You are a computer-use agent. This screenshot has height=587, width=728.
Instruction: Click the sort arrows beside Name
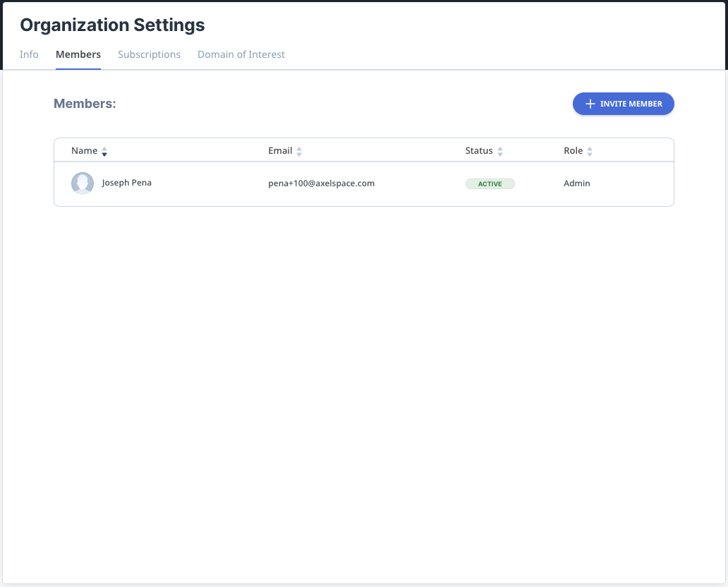(x=104, y=151)
